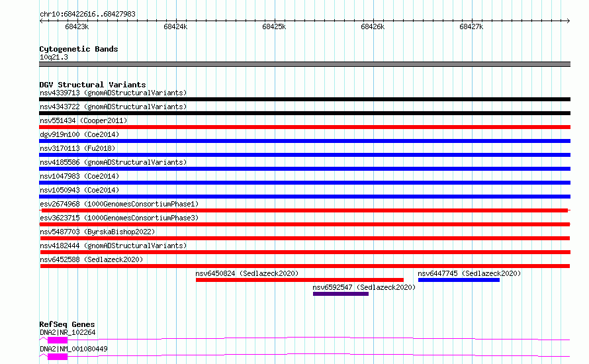Click the 68426k ruler tick label
The height and width of the screenshot is (364, 589).
pos(373,26)
